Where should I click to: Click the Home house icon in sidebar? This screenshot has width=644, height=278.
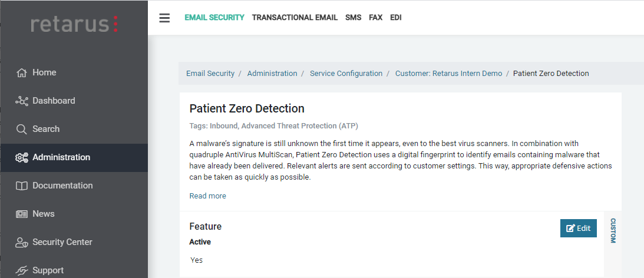click(22, 73)
